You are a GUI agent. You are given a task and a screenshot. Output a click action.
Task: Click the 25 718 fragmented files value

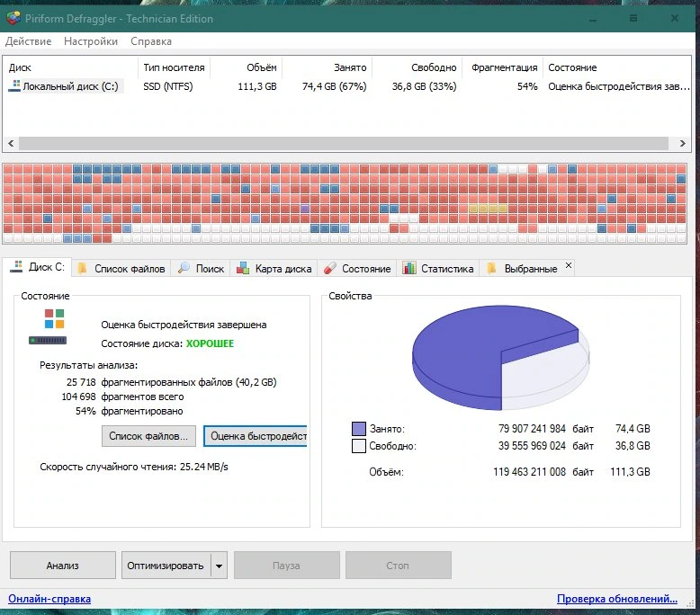[81, 382]
